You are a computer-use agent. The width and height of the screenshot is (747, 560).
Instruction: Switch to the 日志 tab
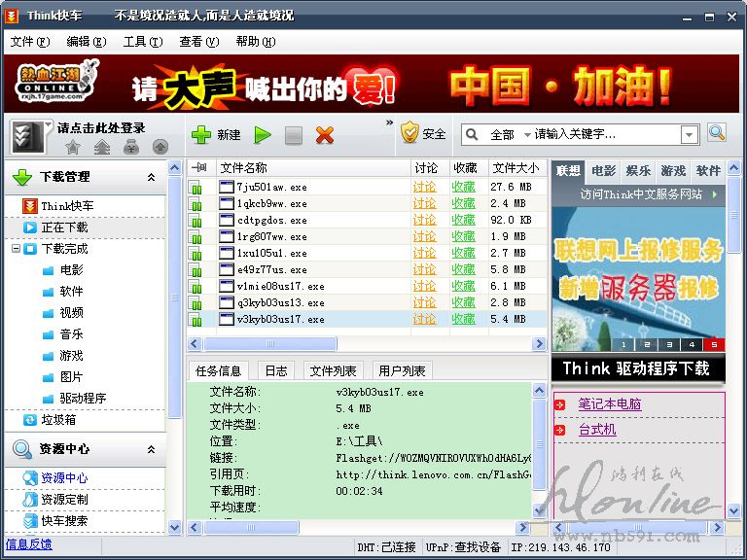pos(276,370)
